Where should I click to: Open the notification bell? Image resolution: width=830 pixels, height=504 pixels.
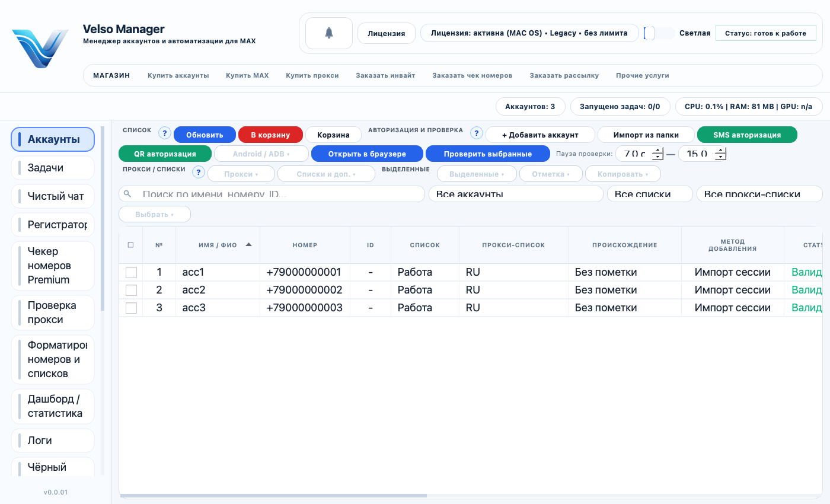(x=328, y=33)
